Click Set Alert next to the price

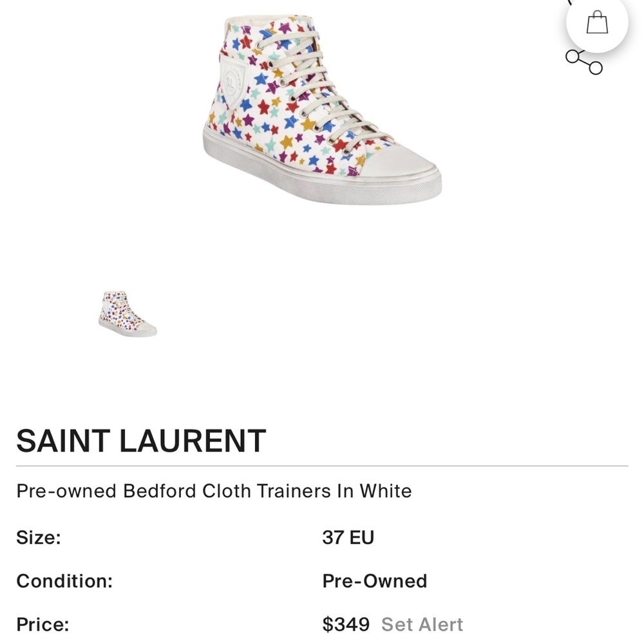coord(422,624)
